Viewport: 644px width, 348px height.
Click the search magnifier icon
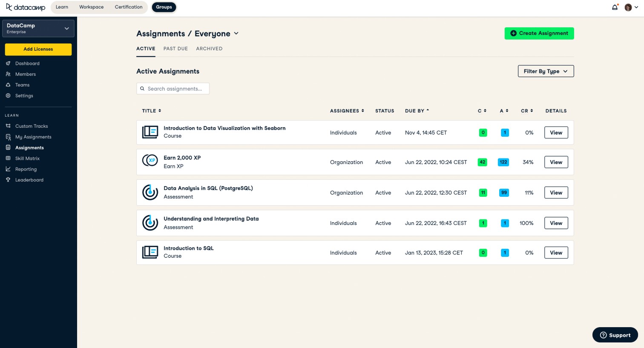click(x=142, y=89)
